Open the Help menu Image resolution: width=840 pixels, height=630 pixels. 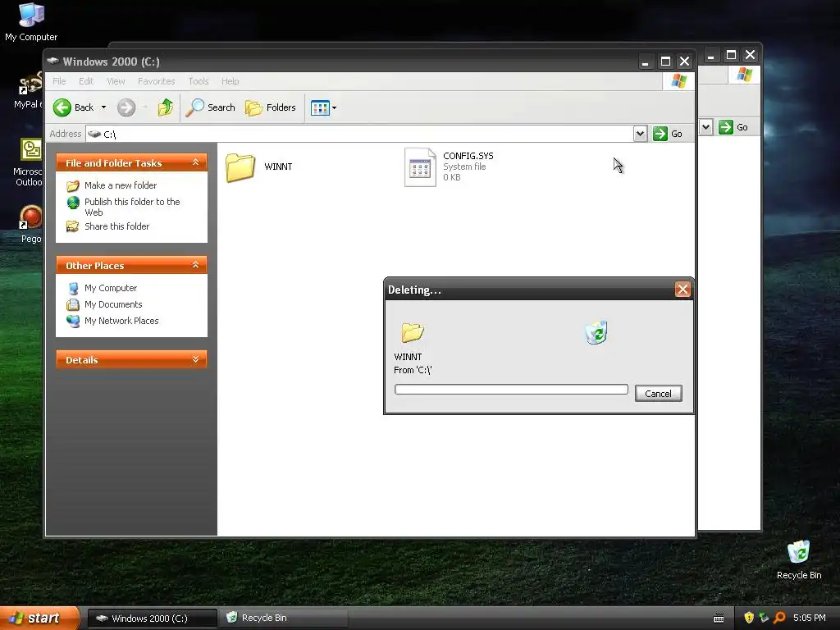[x=231, y=81]
